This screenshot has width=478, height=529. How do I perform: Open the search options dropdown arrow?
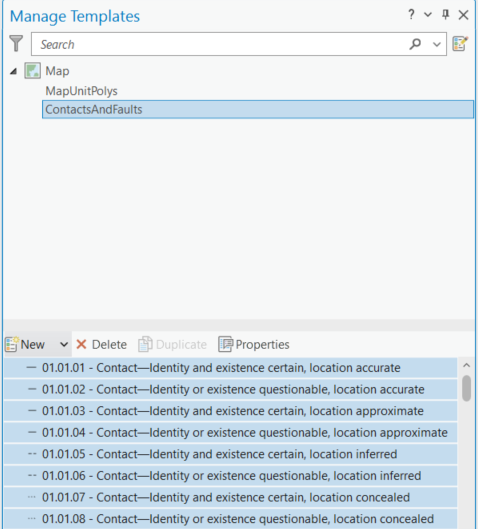[x=437, y=44]
